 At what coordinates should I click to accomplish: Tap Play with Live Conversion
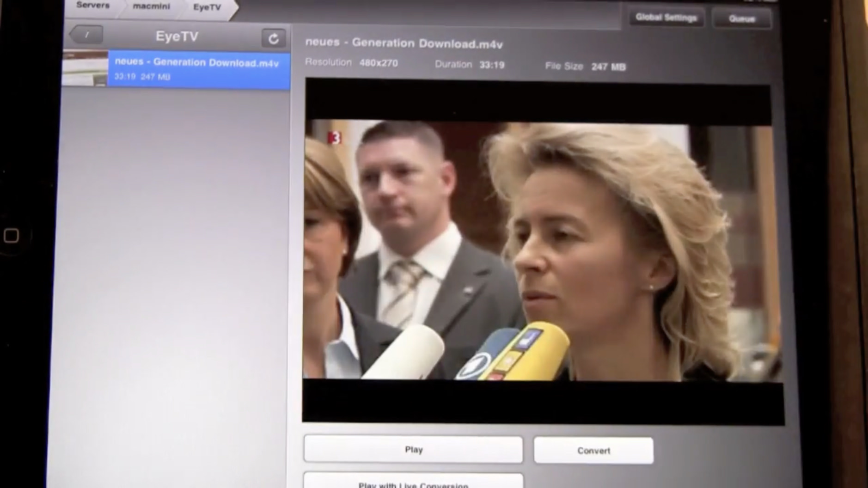[413, 481]
